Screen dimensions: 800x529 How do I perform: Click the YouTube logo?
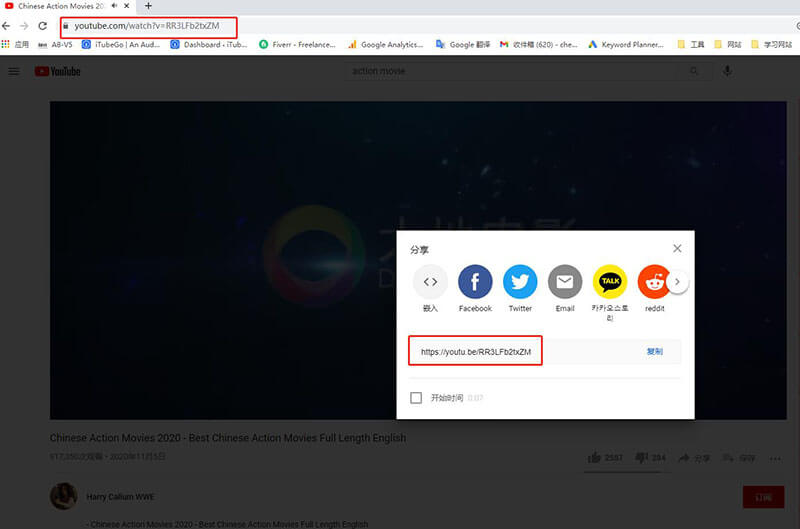coord(58,71)
